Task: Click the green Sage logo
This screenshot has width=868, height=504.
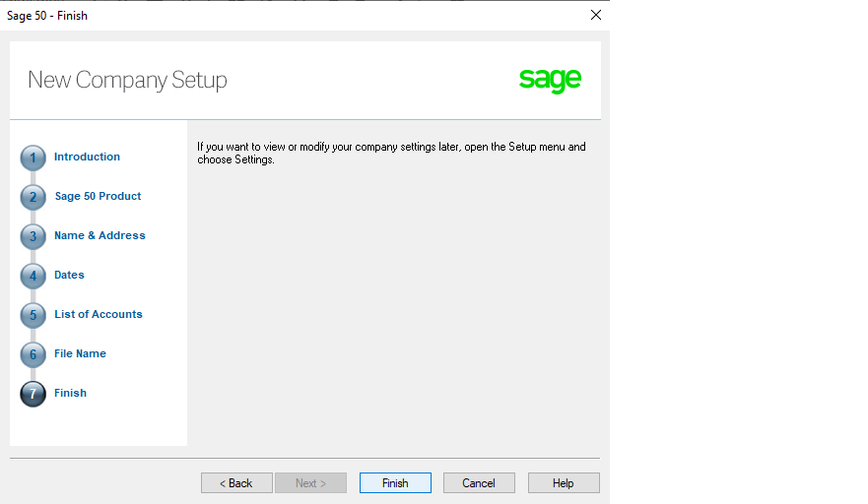Action: pos(550,80)
